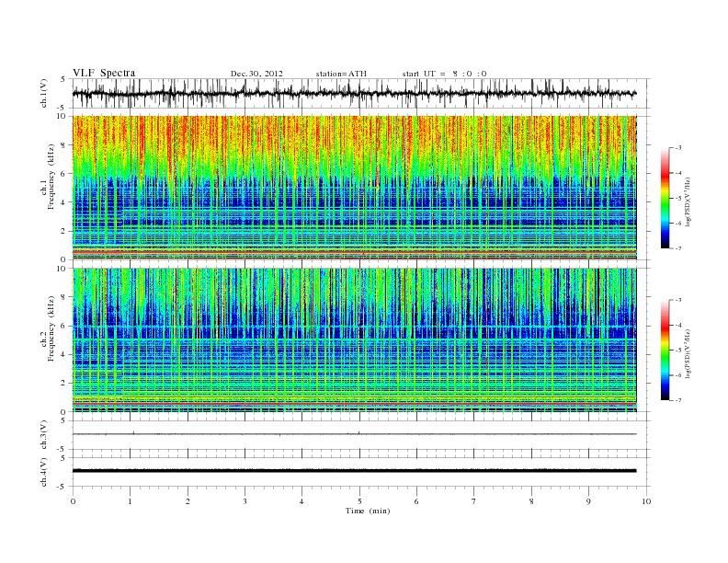Click inside the ch.1 spectrogram image
Image resolution: width=728 pixels, height=563 pixels.
(354, 188)
